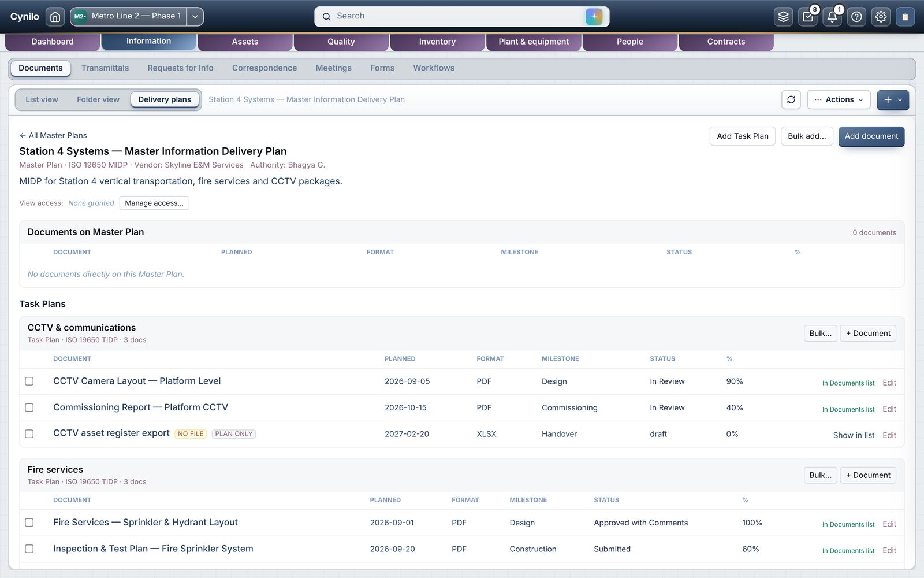Go to the home icon
The height and width of the screenshot is (578, 924).
pyautogui.click(x=55, y=17)
